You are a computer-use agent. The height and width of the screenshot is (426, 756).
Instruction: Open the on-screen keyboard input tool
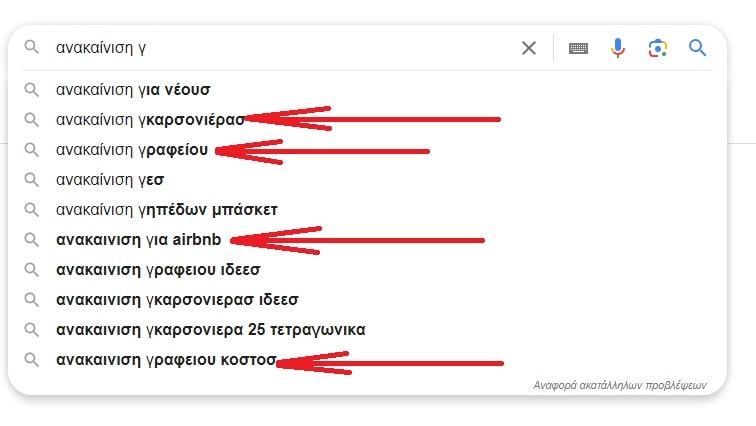coord(578,48)
